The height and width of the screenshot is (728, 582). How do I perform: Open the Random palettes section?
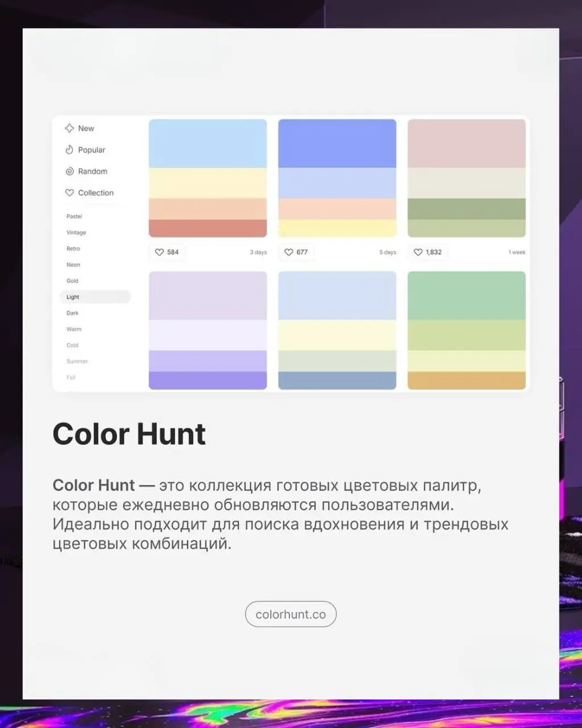pos(86,171)
